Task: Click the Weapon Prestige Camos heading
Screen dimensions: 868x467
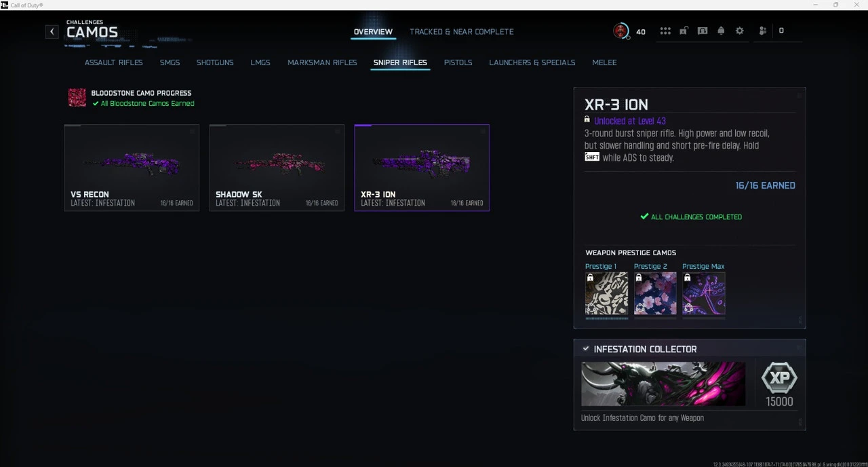Action: (x=631, y=253)
